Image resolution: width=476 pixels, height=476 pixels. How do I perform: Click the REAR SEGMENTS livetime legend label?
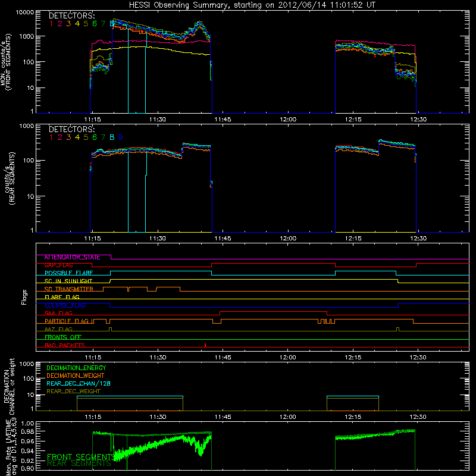point(79,464)
